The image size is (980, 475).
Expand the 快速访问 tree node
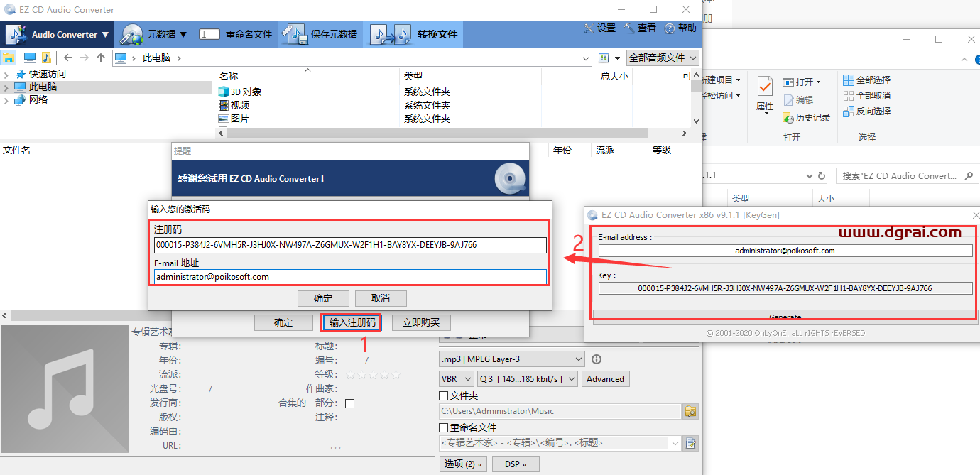6,75
